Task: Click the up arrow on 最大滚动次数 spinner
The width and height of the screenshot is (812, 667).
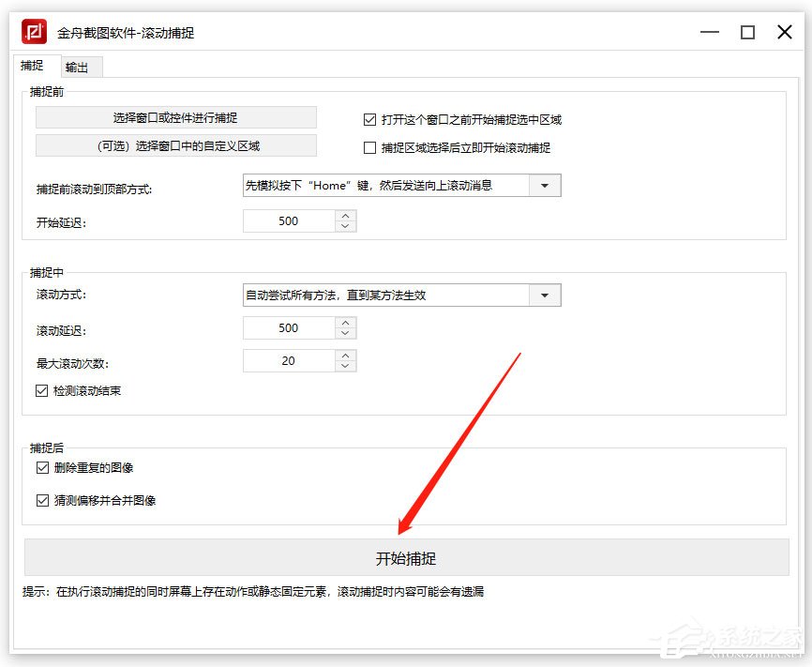Action: pos(346,356)
